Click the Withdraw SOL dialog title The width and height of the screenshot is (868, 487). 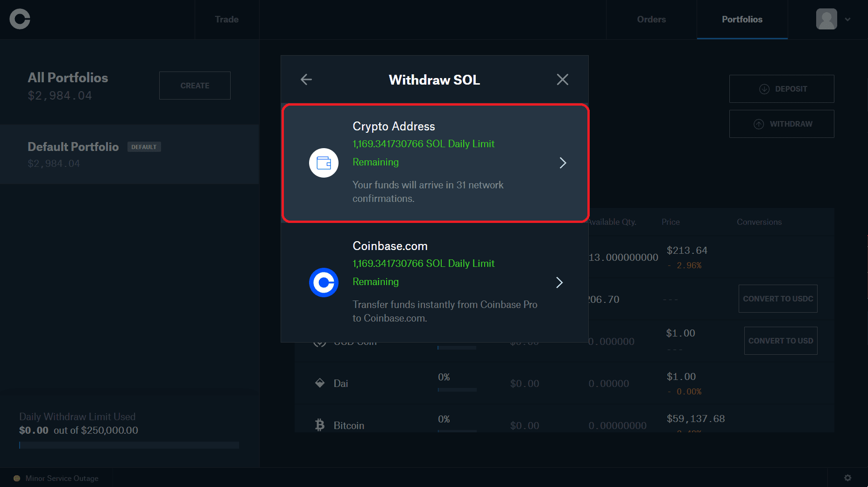click(434, 80)
